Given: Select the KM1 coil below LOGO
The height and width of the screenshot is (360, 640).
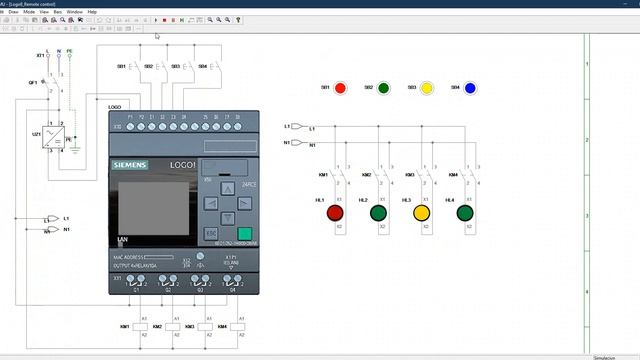Looking at the screenshot, I should (x=140, y=327).
